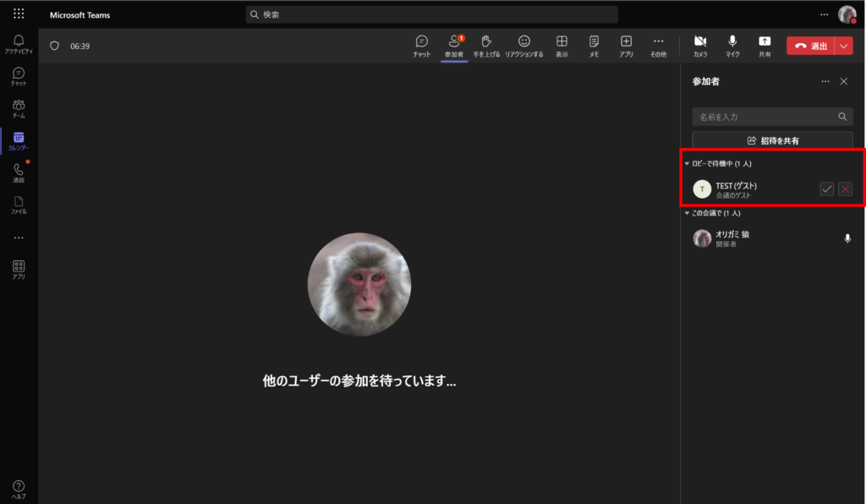Open Apps in the meeting toolbar
This screenshot has height=504, width=866.
point(626,46)
